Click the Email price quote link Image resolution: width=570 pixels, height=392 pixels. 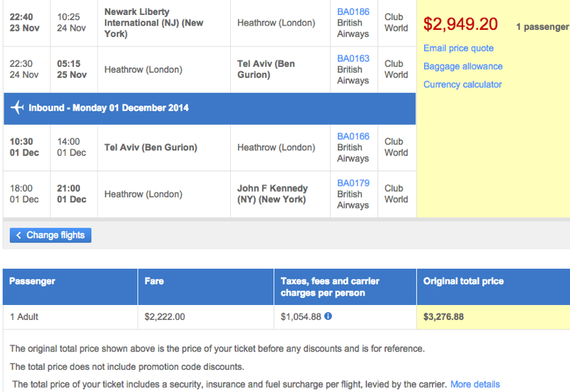pyautogui.click(x=458, y=48)
